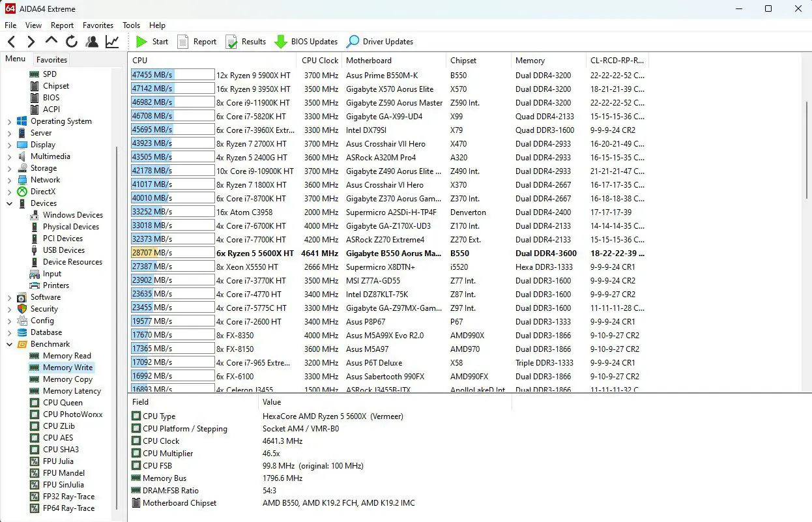The height and width of the screenshot is (522, 812).
Task: Expand the Software tree node
Action: click(10, 297)
